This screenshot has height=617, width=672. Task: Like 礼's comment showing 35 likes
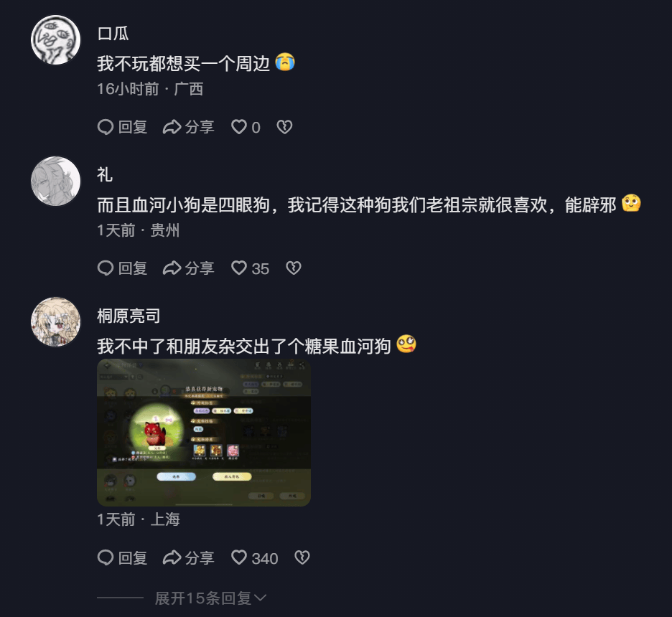[x=238, y=268]
